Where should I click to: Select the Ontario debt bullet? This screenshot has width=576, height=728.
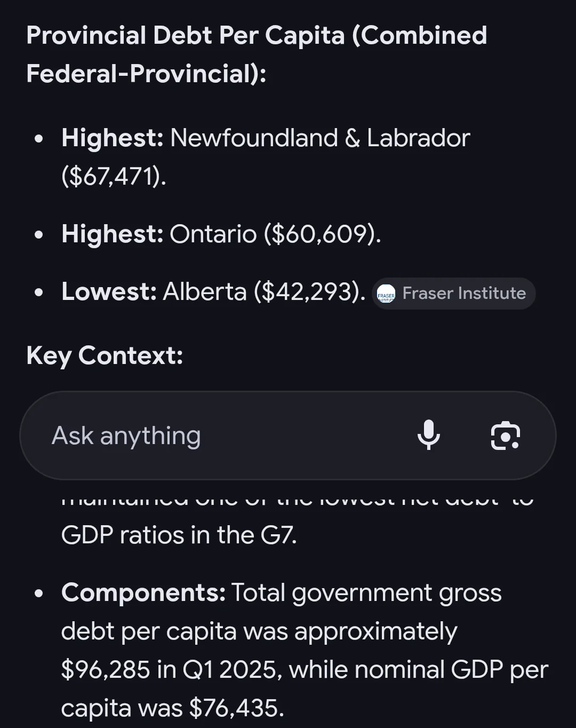[221, 234]
